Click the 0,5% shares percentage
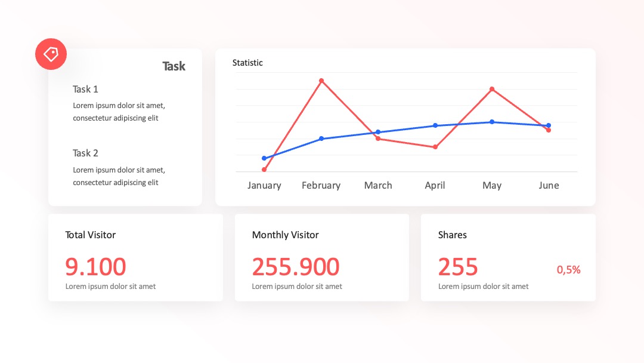This screenshot has width=644, height=363. 568,270
